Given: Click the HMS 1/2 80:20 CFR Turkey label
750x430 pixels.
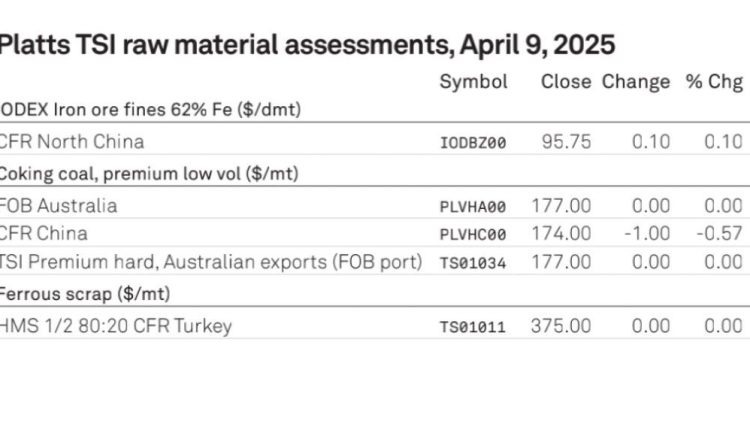Looking at the screenshot, I should [116, 326].
